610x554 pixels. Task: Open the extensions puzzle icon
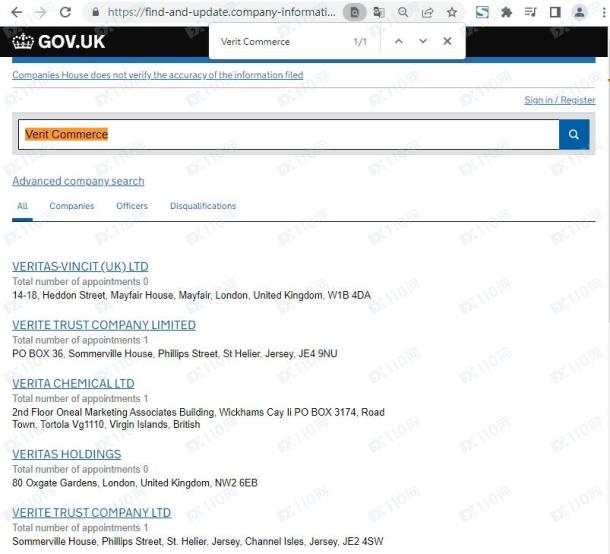pyautogui.click(x=506, y=12)
